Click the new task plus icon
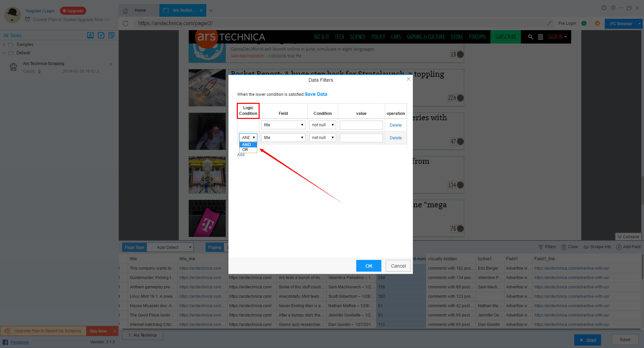Viewport: 644px width, 348px height. (101, 35)
